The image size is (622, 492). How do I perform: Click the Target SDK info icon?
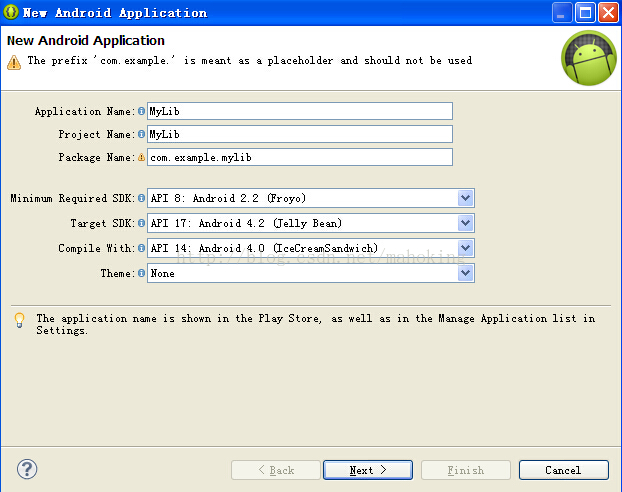point(141,223)
